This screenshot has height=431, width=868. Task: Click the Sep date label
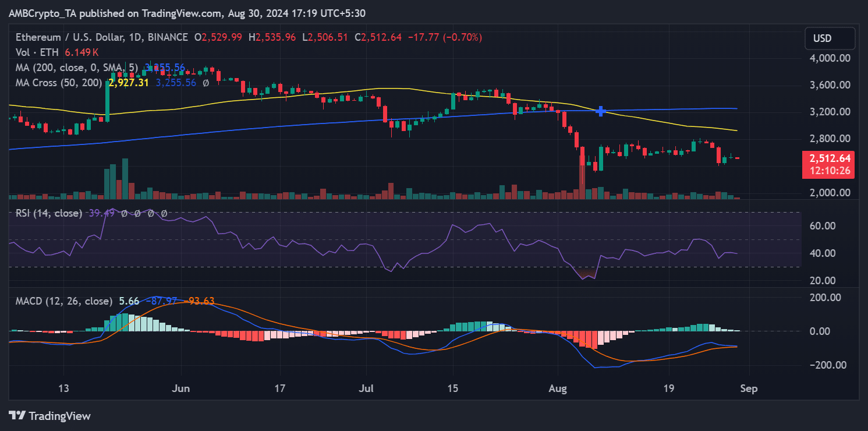[x=749, y=389]
